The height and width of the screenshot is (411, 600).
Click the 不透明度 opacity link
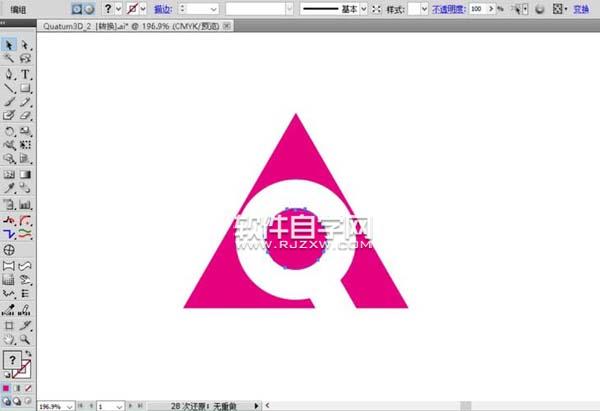(449, 9)
